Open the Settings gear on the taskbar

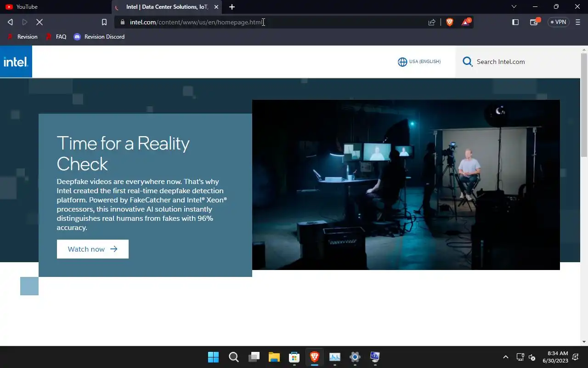click(x=355, y=357)
